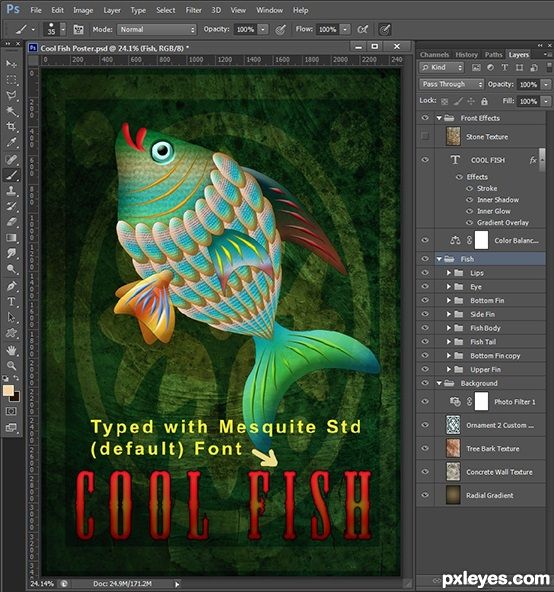Viewport: 554px width, 592px height.
Task: Expand the Fish Tail layer group
Action: tap(449, 342)
